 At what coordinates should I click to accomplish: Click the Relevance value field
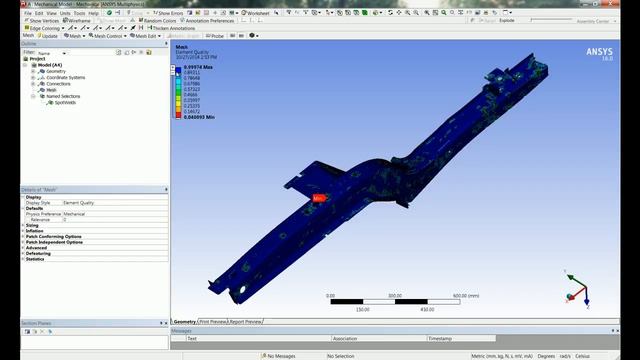(115, 220)
